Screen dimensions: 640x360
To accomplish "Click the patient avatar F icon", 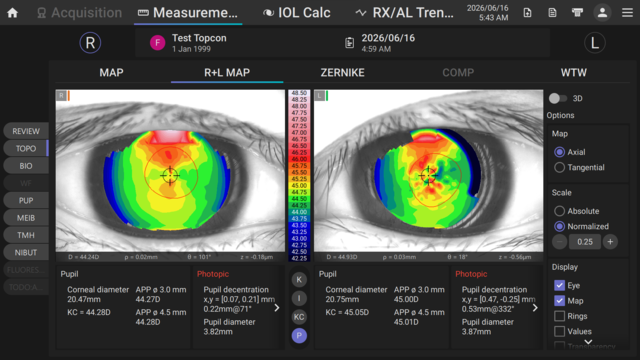I will tap(158, 42).
